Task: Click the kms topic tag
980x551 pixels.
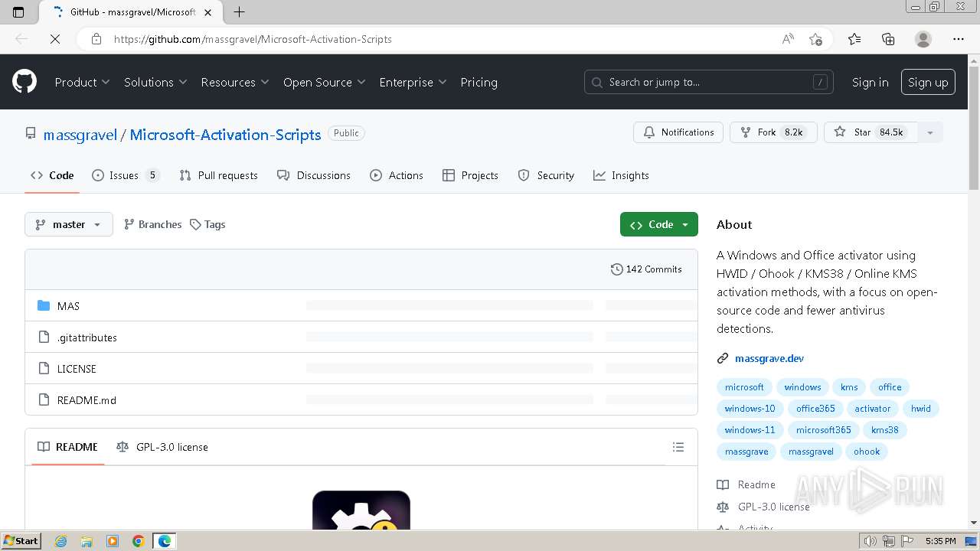Action: pyautogui.click(x=849, y=387)
